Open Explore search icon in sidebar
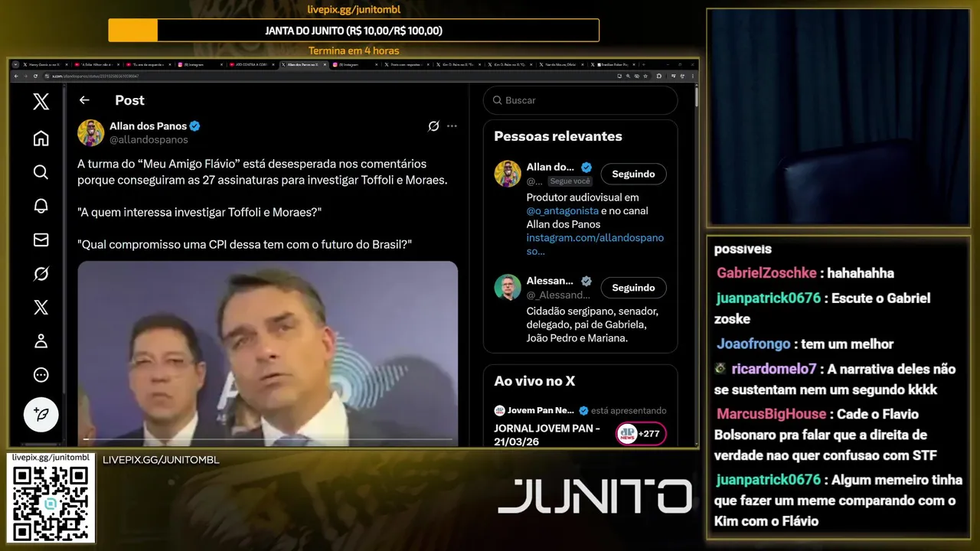This screenshot has width=980, height=551. click(x=41, y=172)
